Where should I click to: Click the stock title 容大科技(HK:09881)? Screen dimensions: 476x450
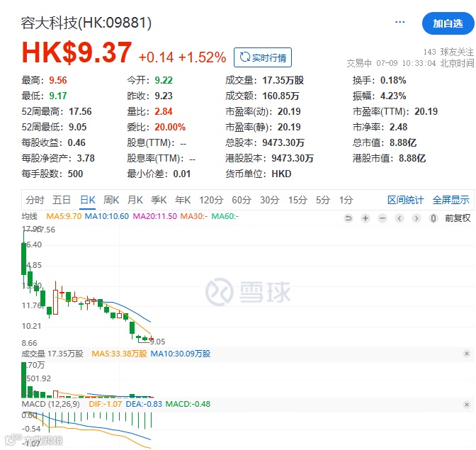click(x=86, y=23)
